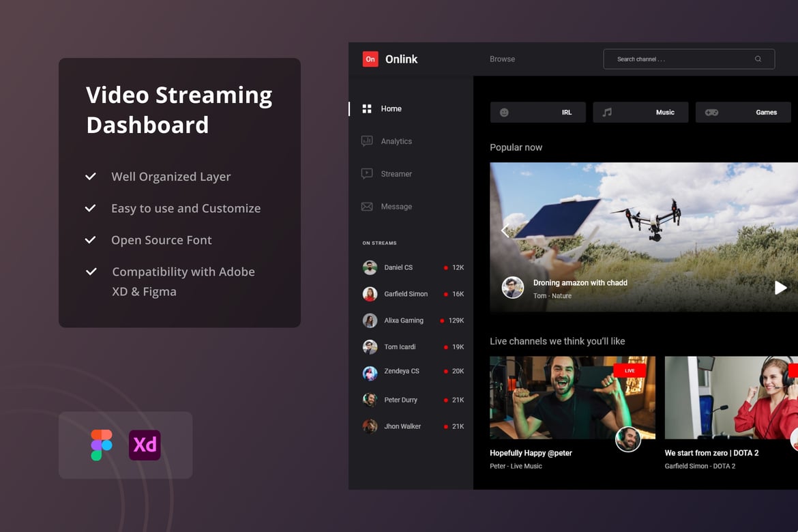The height and width of the screenshot is (532, 798).
Task: Click the Home grid icon
Action: pyautogui.click(x=366, y=108)
